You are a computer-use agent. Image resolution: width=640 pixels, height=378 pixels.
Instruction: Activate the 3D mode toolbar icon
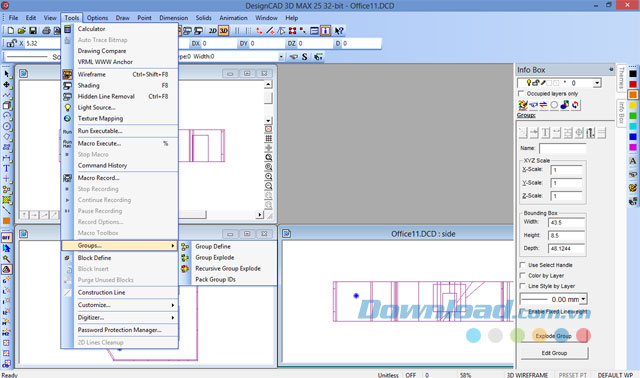coord(224,31)
